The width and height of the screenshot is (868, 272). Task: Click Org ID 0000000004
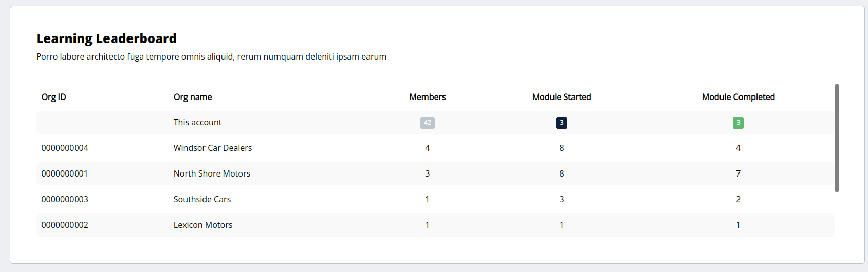(65, 148)
